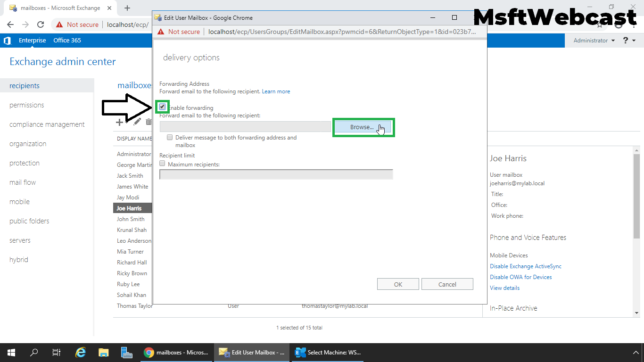Click the reload icon in main Chrome window
644x362 pixels.
[41, 25]
